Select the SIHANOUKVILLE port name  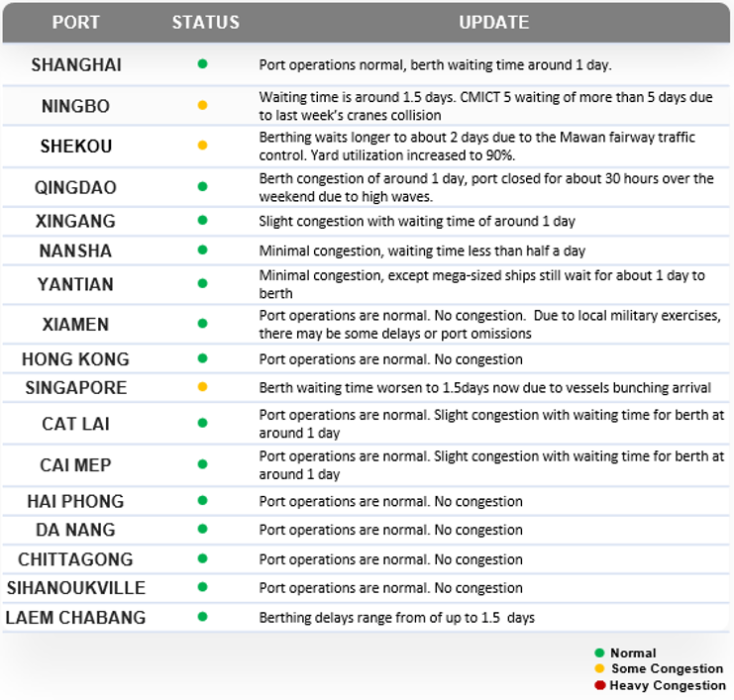coord(76,588)
